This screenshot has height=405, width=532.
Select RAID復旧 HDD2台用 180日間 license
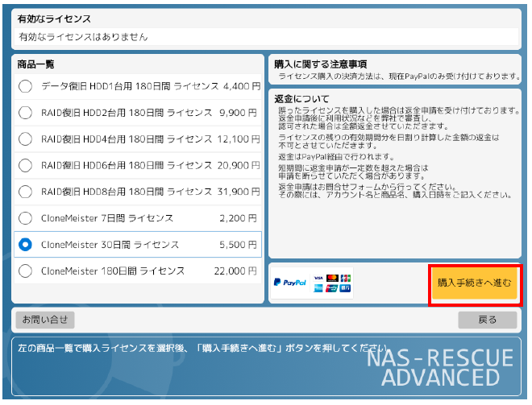pyautogui.click(x=26, y=113)
